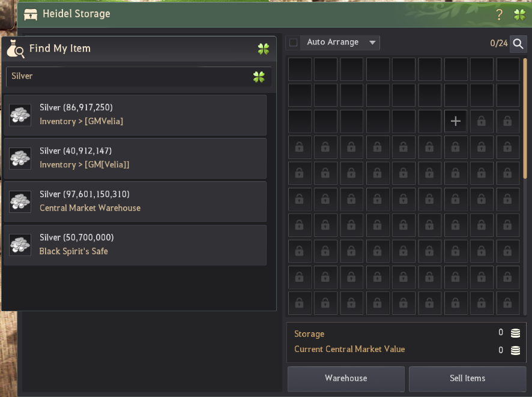
Task: Select the Silver (86,917,250) GMVelia inventory row
Action: (x=135, y=115)
